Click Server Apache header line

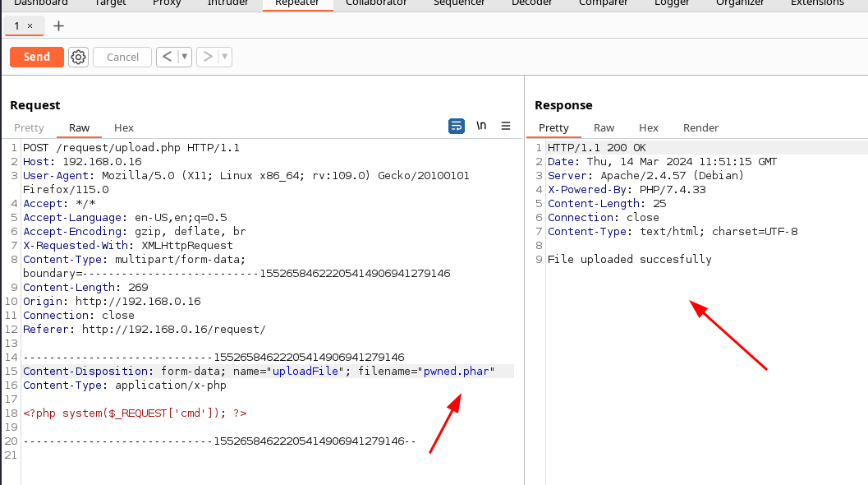645,176
